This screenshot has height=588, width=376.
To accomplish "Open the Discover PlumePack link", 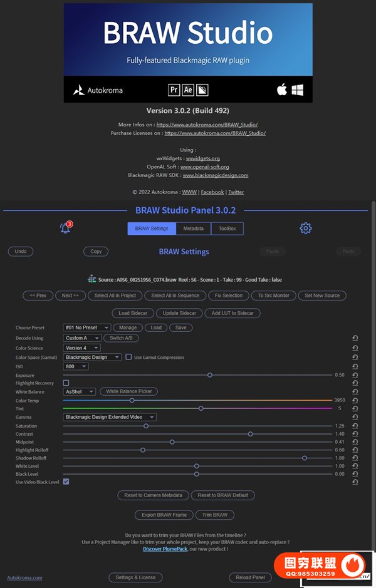I will pos(165,549).
